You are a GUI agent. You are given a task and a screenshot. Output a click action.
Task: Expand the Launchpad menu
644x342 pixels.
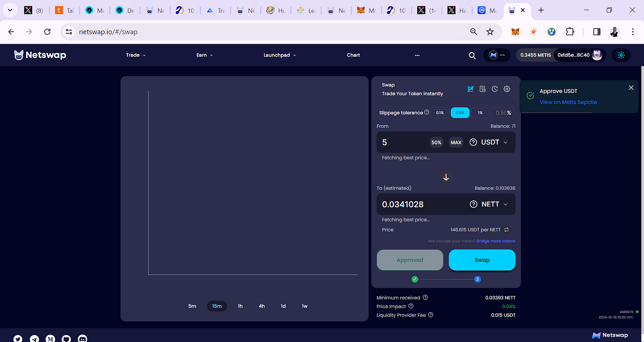(x=280, y=55)
